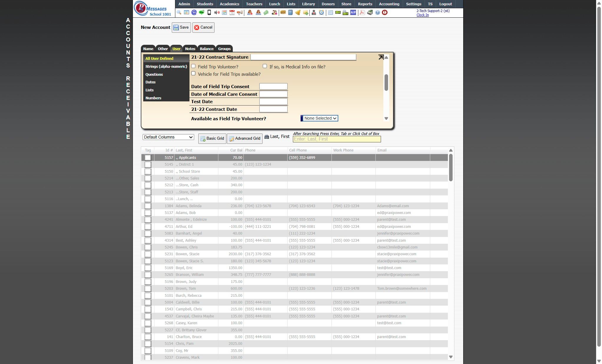Open the None Selected volunteer dropdown

coord(319,118)
